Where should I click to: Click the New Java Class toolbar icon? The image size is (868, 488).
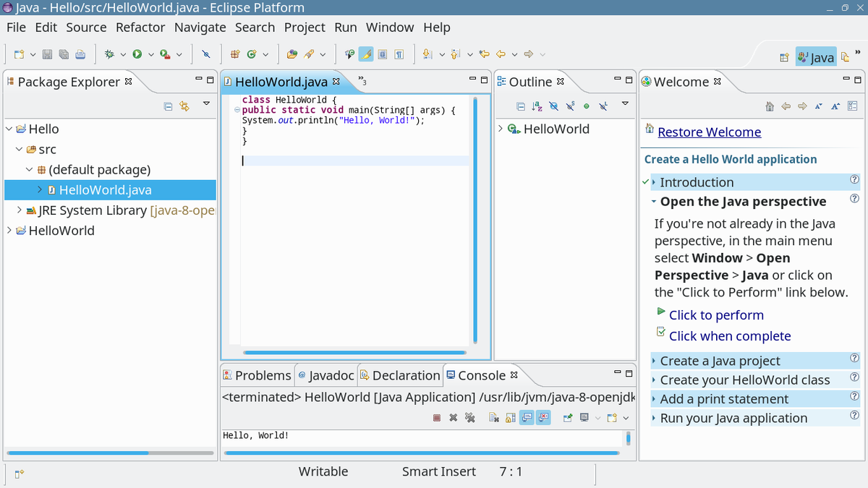pyautogui.click(x=252, y=54)
